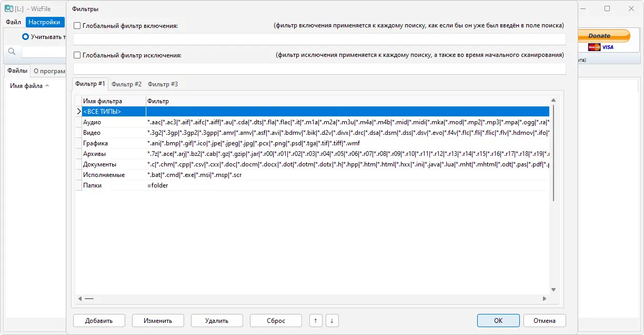Click the vertical scrollbar down arrow

coord(553,289)
